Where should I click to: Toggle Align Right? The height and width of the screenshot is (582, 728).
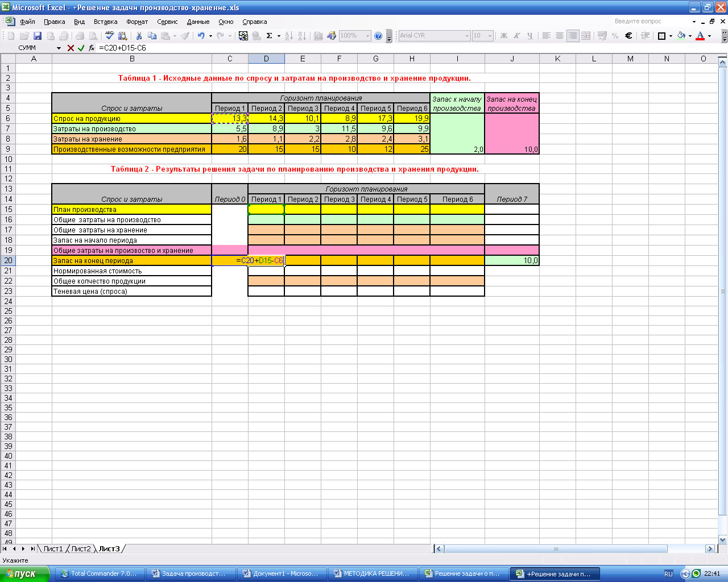(x=573, y=36)
